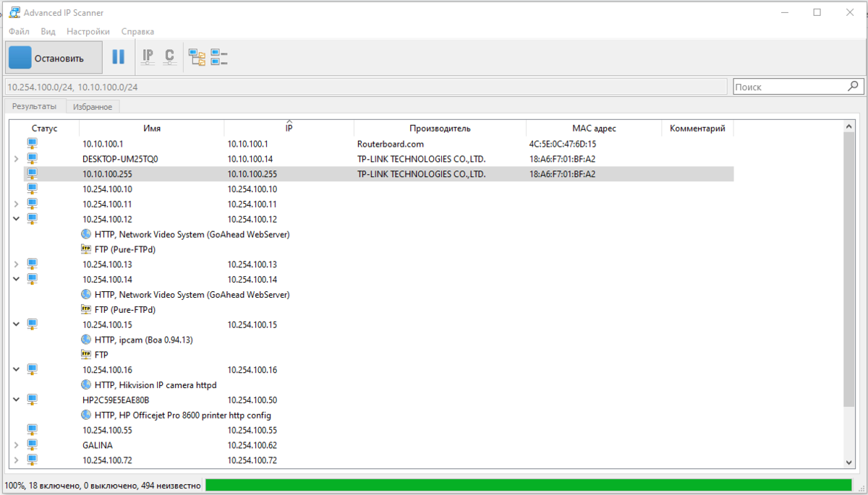Click the computer icon of 10.254.100.10
This screenshot has width=868, height=495.
click(x=32, y=189)
